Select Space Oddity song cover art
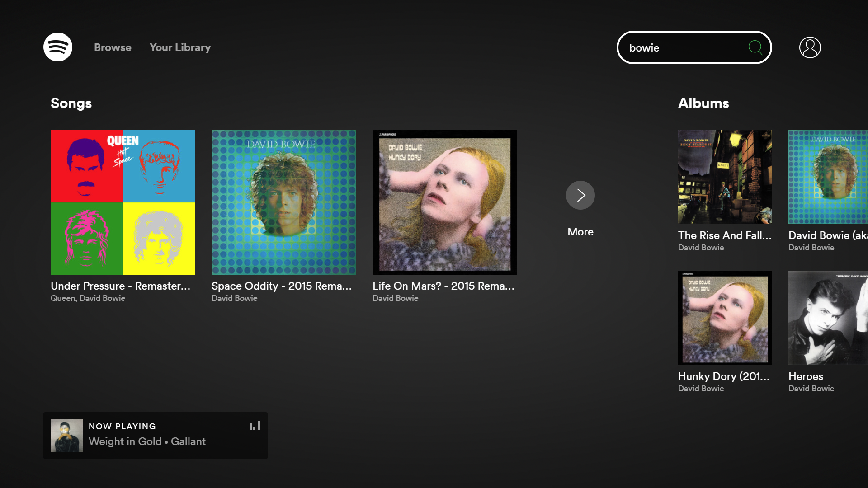868x488 pixels. [x=284, y=202]
